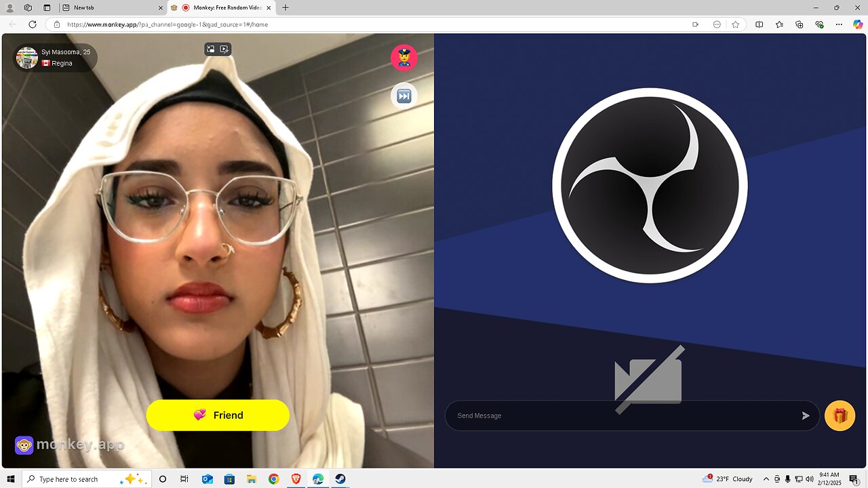Viewport: 868px width, 488px height.
Task: Toggle vertical tabs tab actions menu
Action: pos(47,7)
